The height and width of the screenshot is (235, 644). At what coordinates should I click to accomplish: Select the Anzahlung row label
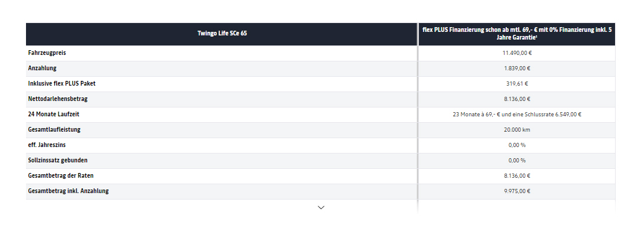pos(43,68)
